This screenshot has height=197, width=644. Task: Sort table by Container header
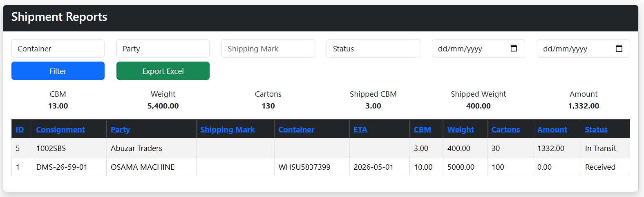pos(296,129)
